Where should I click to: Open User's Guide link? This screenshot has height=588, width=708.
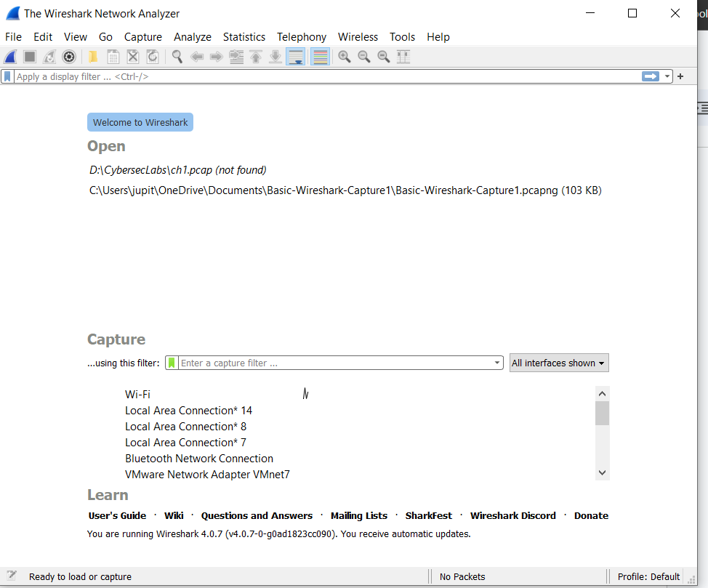point(118,516)
